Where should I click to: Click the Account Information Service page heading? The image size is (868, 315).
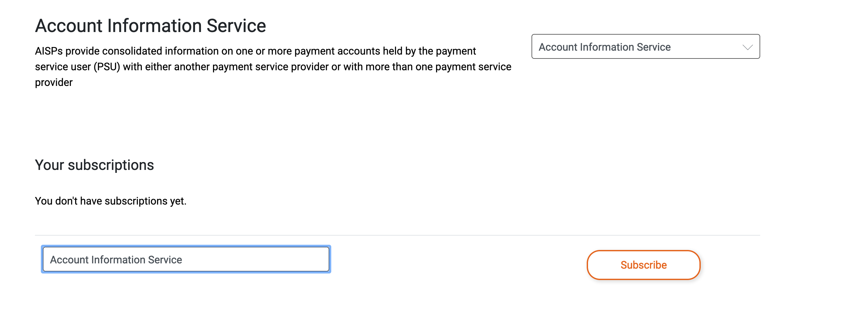(150, 25)
